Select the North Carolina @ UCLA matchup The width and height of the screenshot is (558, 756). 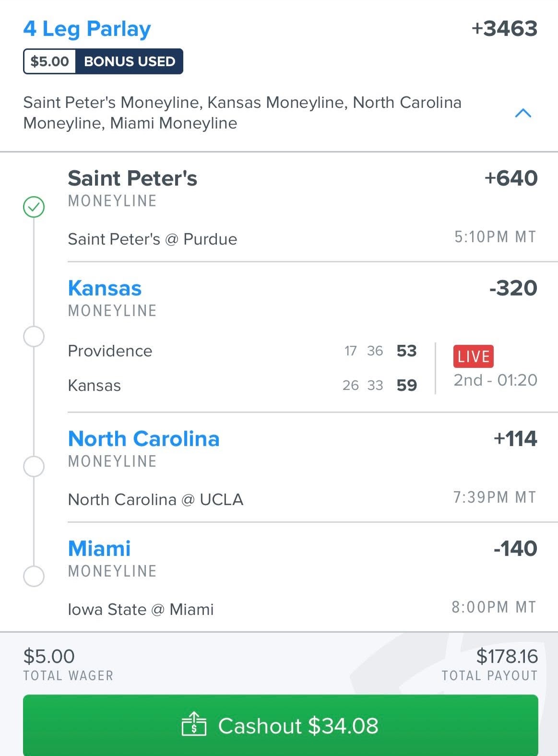click(x=155, y=499)
